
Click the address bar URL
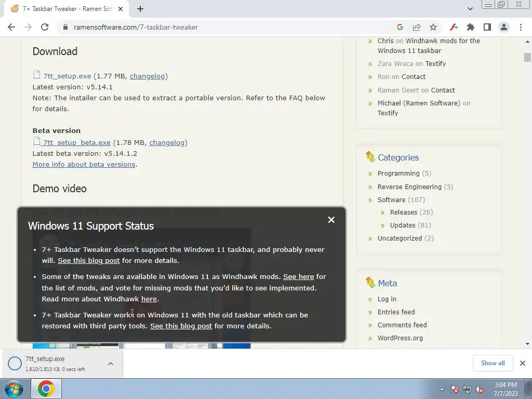coord(136,27)
